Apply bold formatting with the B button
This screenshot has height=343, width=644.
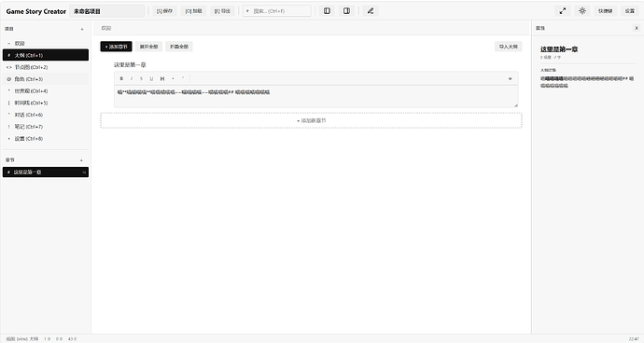point(121,78)
